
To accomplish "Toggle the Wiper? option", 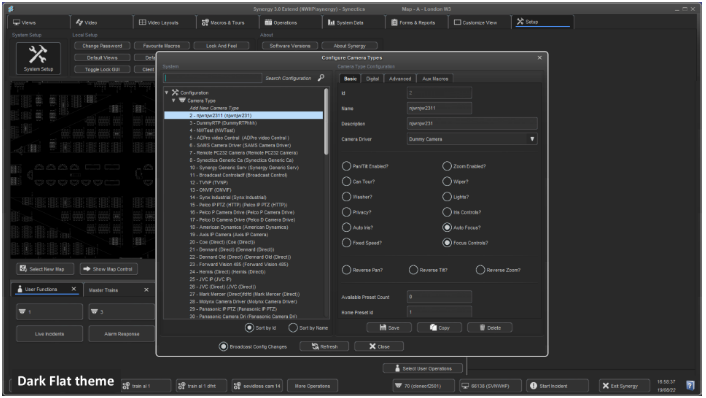I will 447,181.
